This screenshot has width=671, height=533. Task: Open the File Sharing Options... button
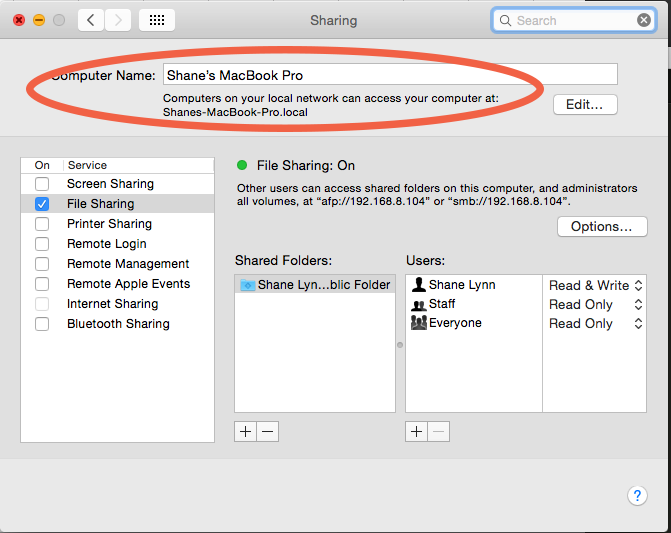pos(602,226)
